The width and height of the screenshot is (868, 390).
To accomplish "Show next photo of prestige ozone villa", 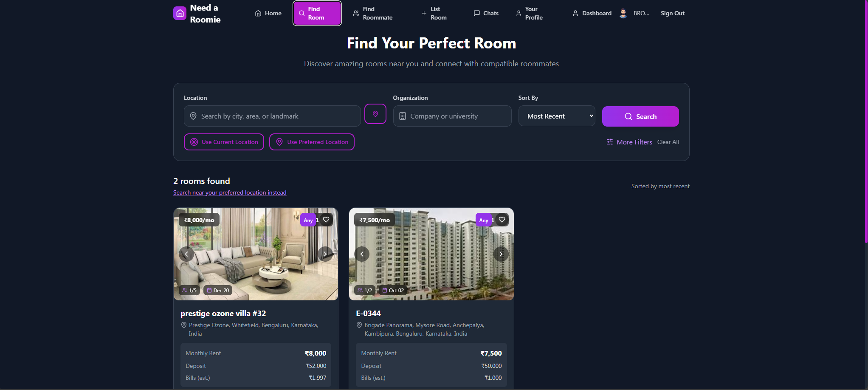I will (x=325, y=254).
